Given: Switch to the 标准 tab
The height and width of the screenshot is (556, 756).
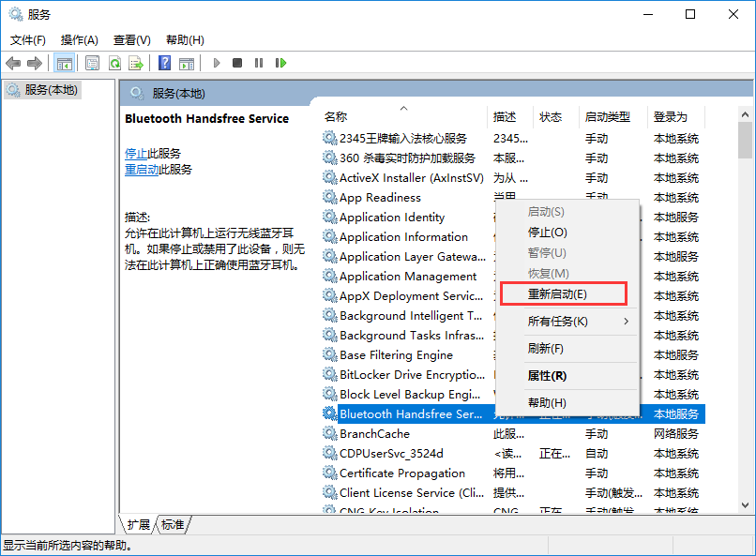Looking at the screenshot, I should [172, 525].
